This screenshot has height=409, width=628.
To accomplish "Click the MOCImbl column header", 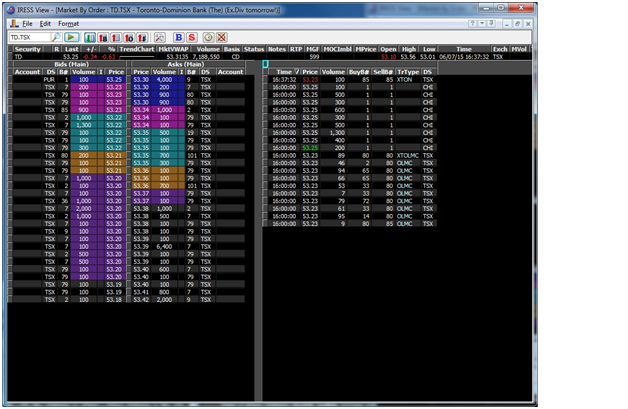I will pyautogui.click(x=337, y=49).
